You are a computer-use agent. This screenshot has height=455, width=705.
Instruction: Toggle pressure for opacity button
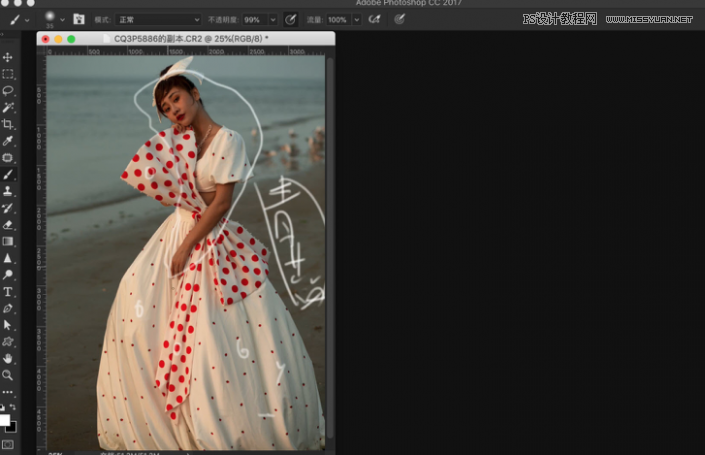click(291, 19)
